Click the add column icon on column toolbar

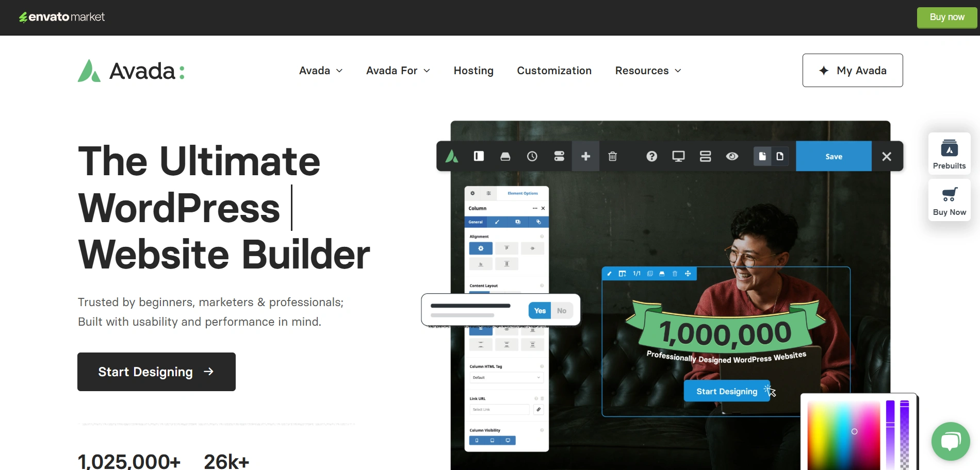[x=622, y=274]
